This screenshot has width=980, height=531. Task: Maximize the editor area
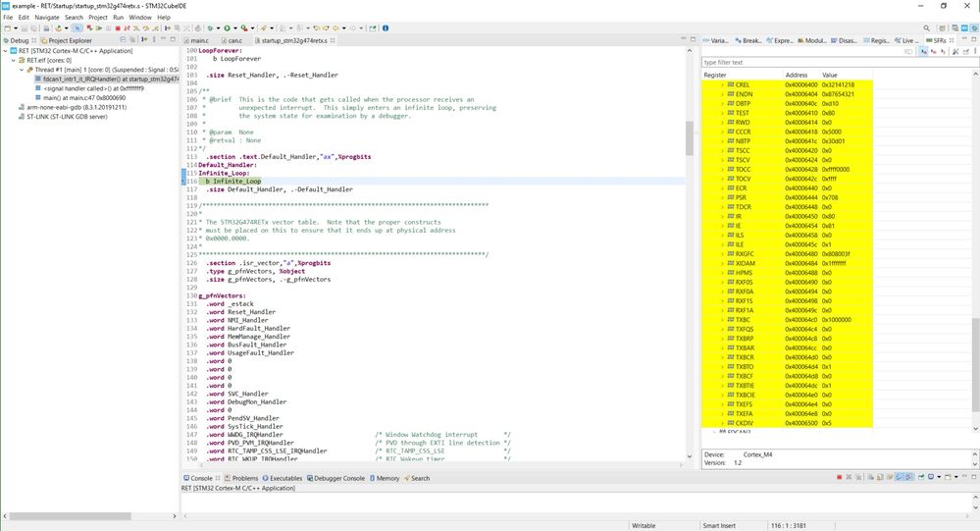(694, 39)
